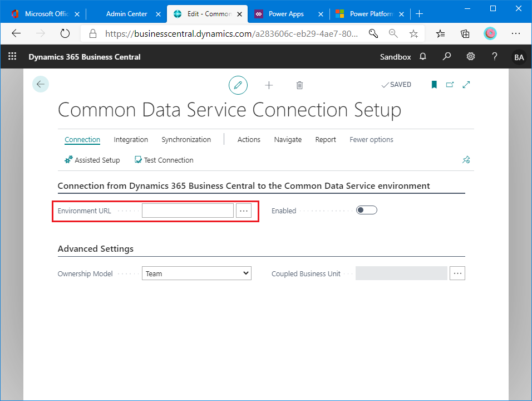Open notifications bell icon

(x=423, y=56)
